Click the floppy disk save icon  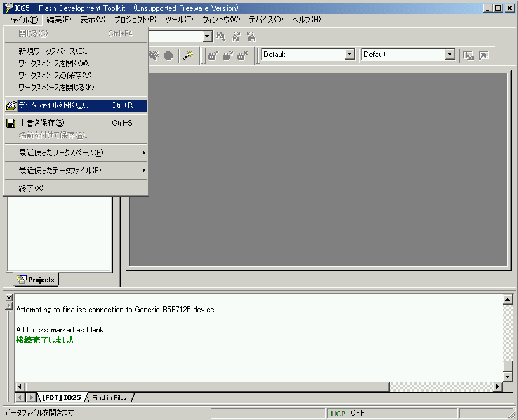point(11,123)
